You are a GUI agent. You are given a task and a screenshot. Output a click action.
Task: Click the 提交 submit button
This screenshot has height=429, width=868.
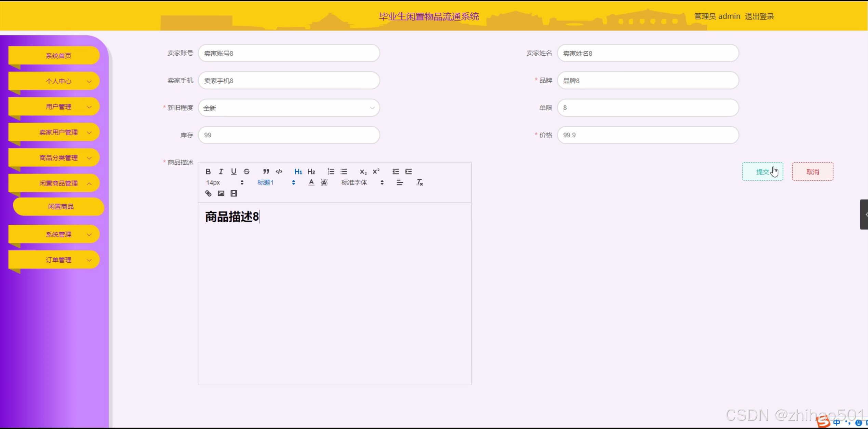coord(762,172)
